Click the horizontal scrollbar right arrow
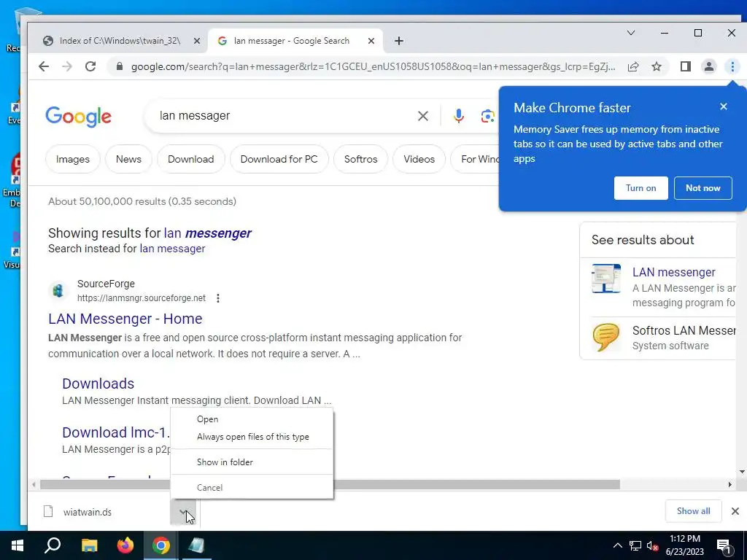The image size is (747, 560). coord(729,485)
